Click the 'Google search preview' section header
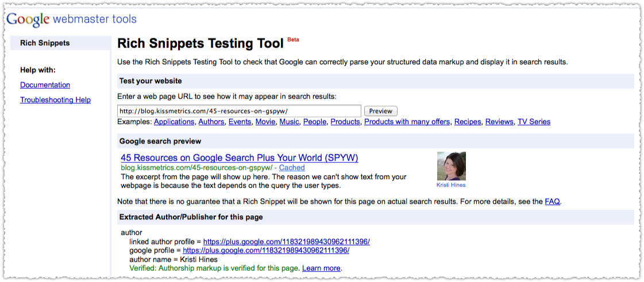644x282 pixels. (x=376, y=141)
